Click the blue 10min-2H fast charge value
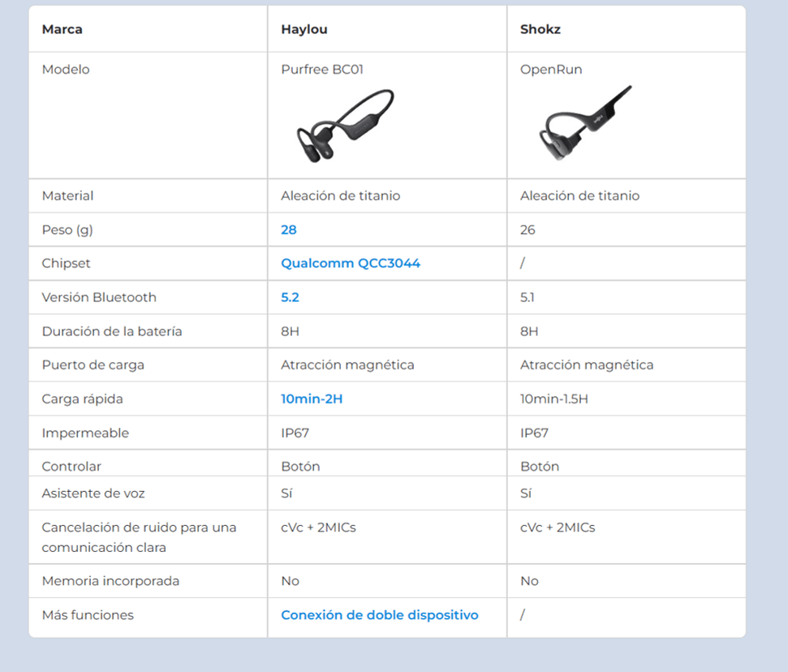 click(312, 399)
